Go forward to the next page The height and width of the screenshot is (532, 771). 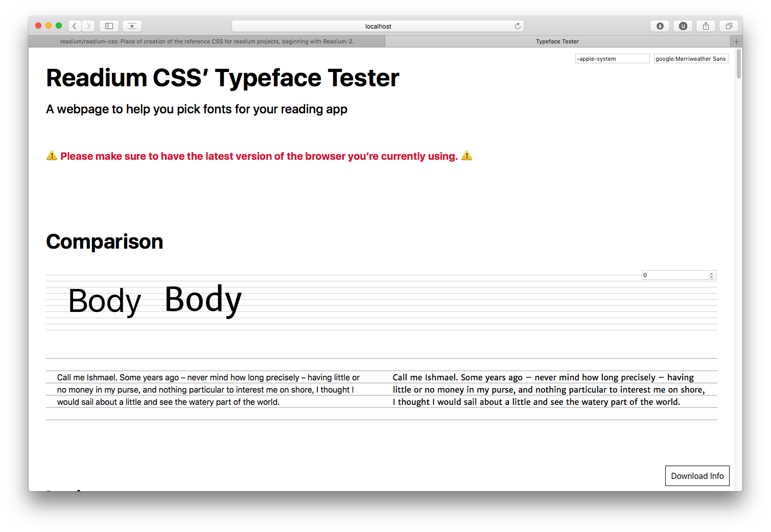tap(88, 26)
